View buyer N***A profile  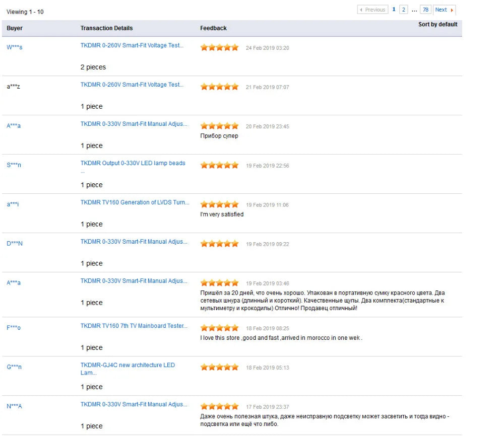pos(14,406)
